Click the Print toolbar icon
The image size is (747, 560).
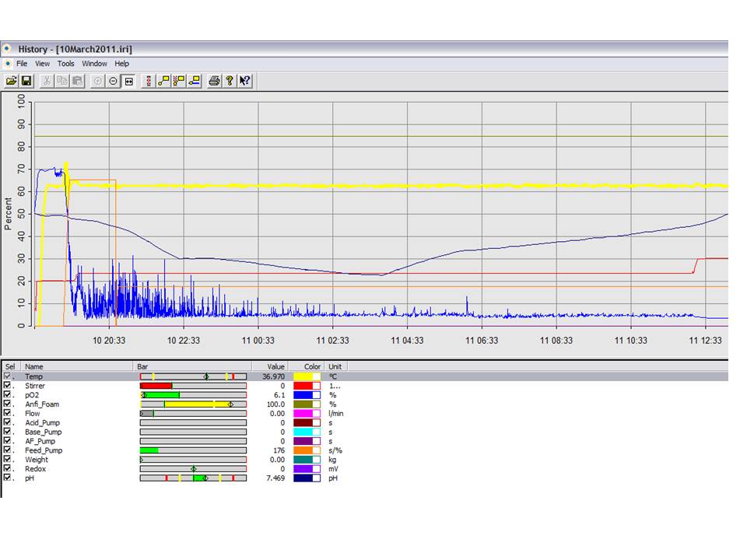[214, 81]
